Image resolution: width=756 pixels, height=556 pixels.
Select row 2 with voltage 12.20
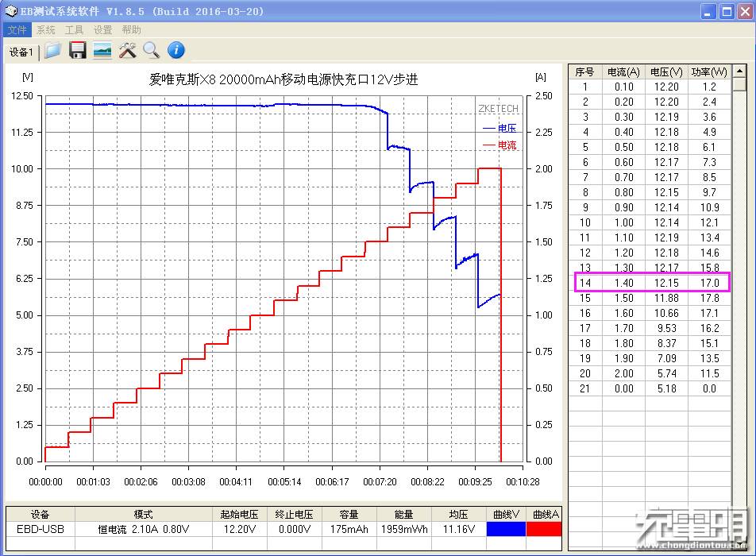click(650, 102)
